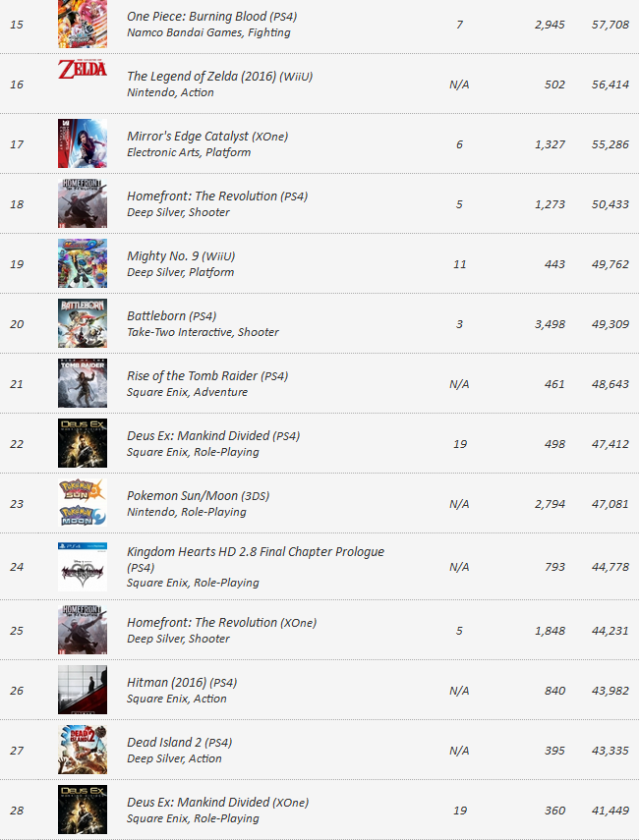
Task: Click the Deus Ex: Mankind Divided (XOne) title
Action: [x=217, y=803]
